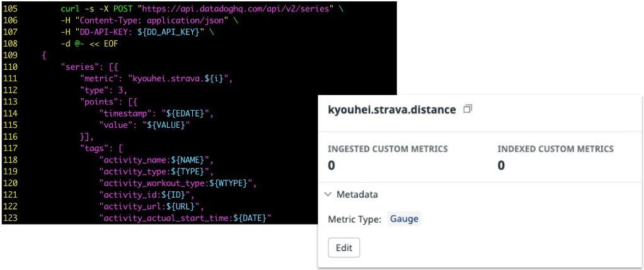Click the kyouhei.strava.${i} metric string

178,79
